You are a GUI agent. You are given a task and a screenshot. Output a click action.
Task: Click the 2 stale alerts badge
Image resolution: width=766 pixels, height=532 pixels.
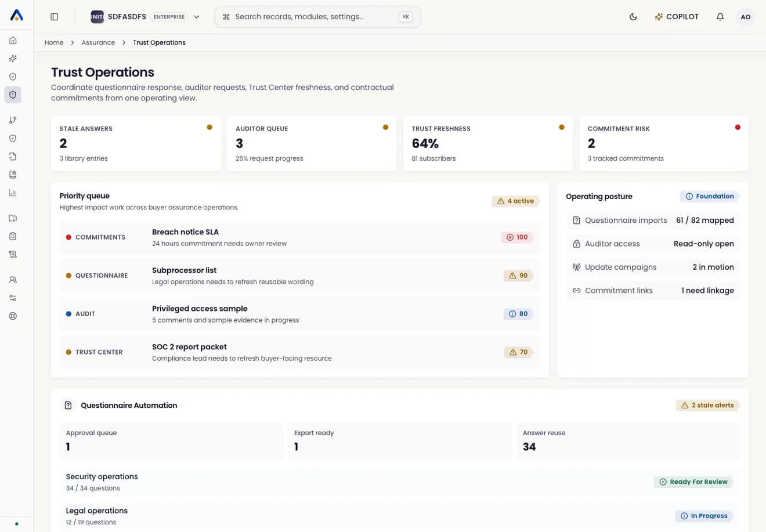click(707, 406)
